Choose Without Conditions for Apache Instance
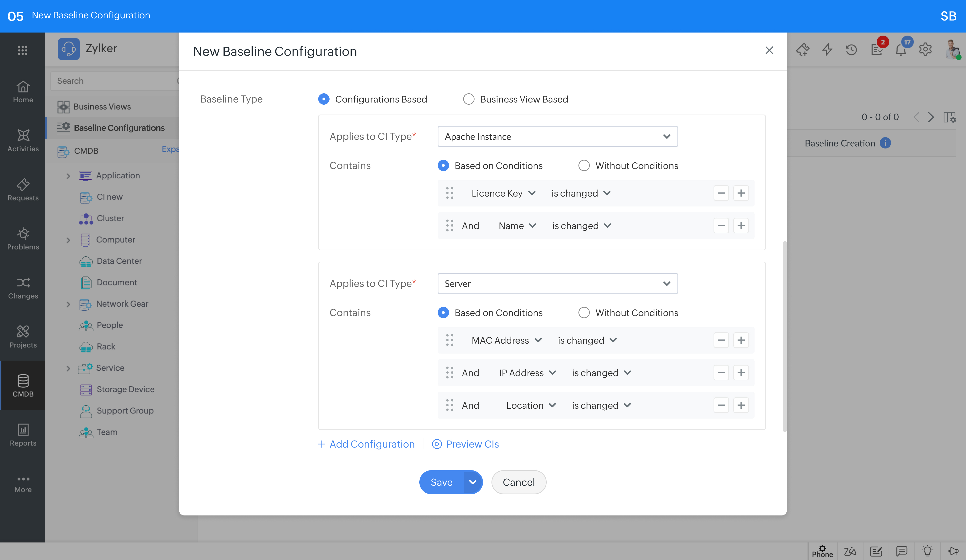Viewport: 966px width, 560px height. click(584, 165)
